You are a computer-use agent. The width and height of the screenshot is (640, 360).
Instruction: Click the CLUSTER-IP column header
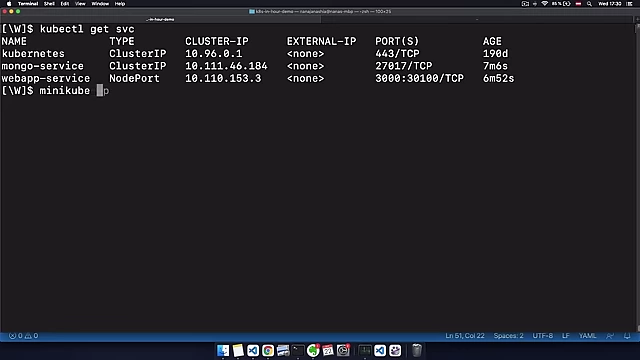click(217, 41)
